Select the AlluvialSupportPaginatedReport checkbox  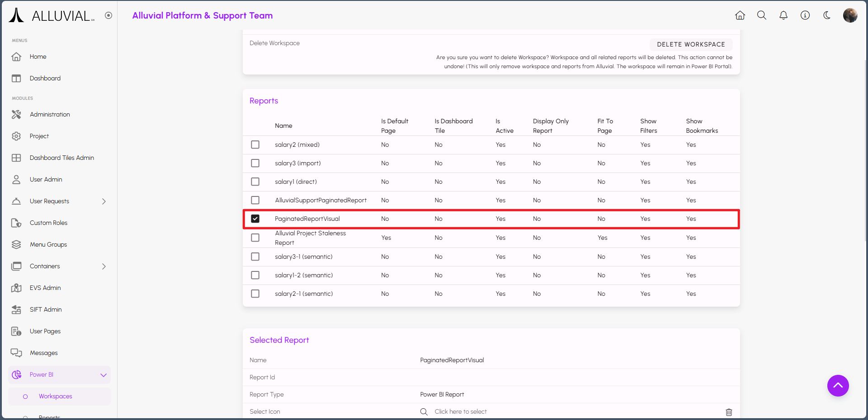[x=255, y=200]
